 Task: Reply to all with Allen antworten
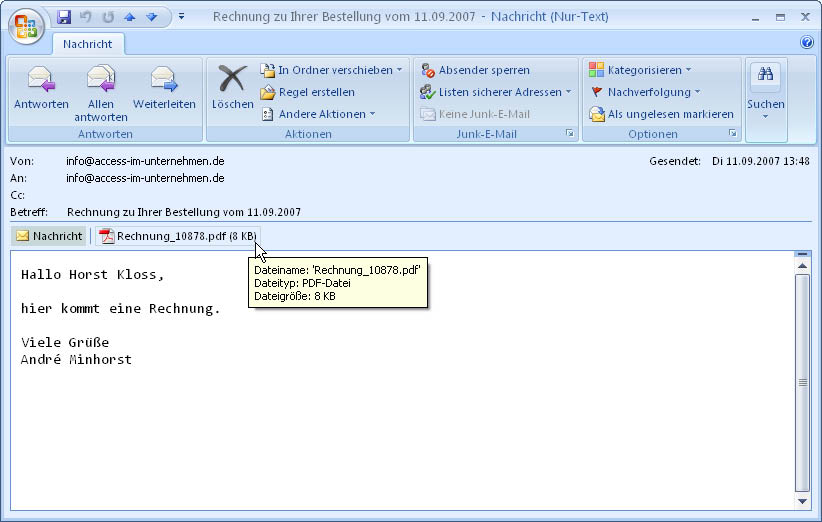tap(101, 94)
